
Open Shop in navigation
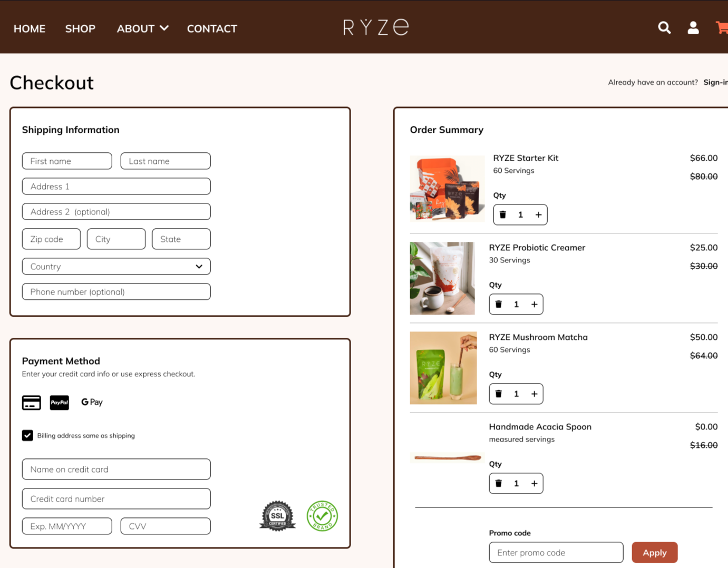click(80, 28)
